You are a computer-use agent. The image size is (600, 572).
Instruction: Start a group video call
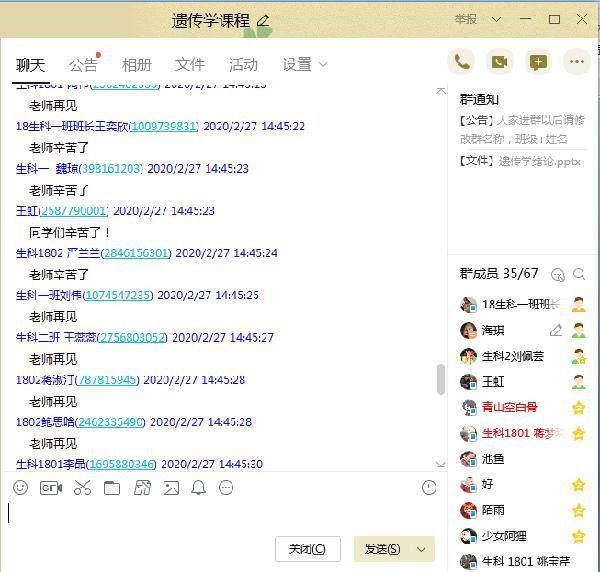[500, 62]
